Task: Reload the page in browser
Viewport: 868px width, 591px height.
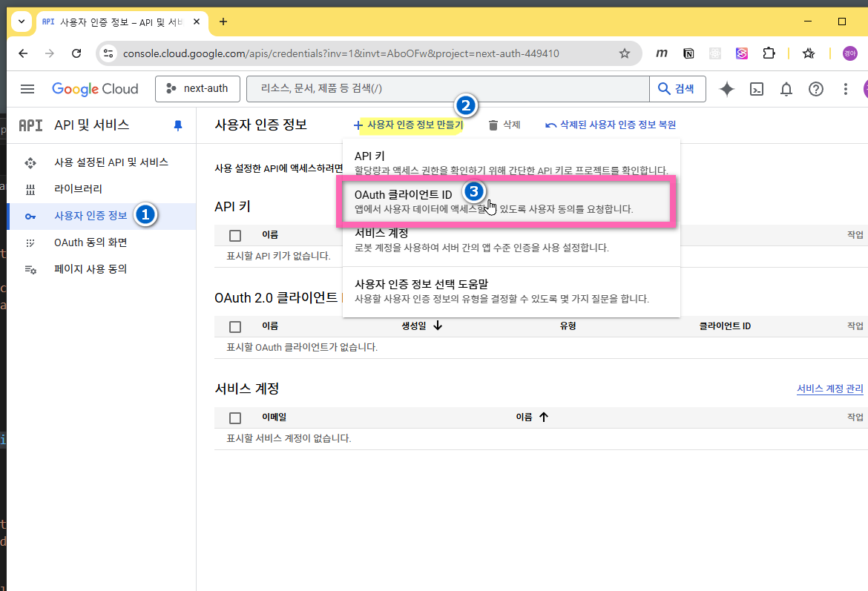Action: (76, 53)
